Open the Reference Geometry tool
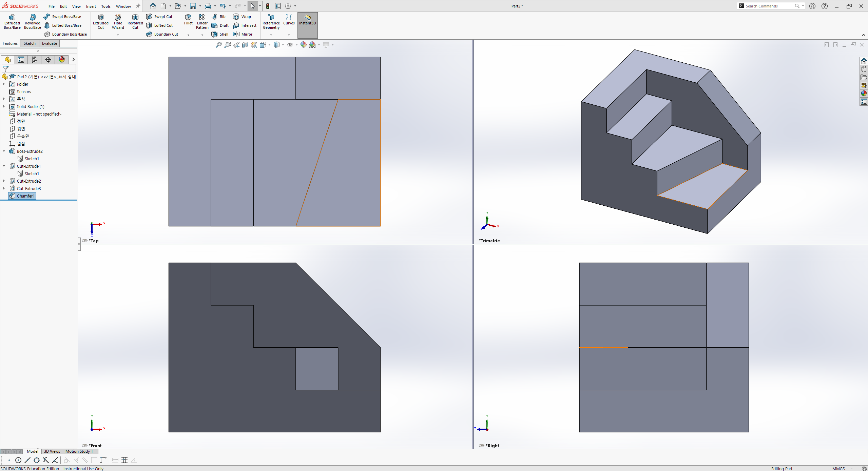 [x=271, y=22]
